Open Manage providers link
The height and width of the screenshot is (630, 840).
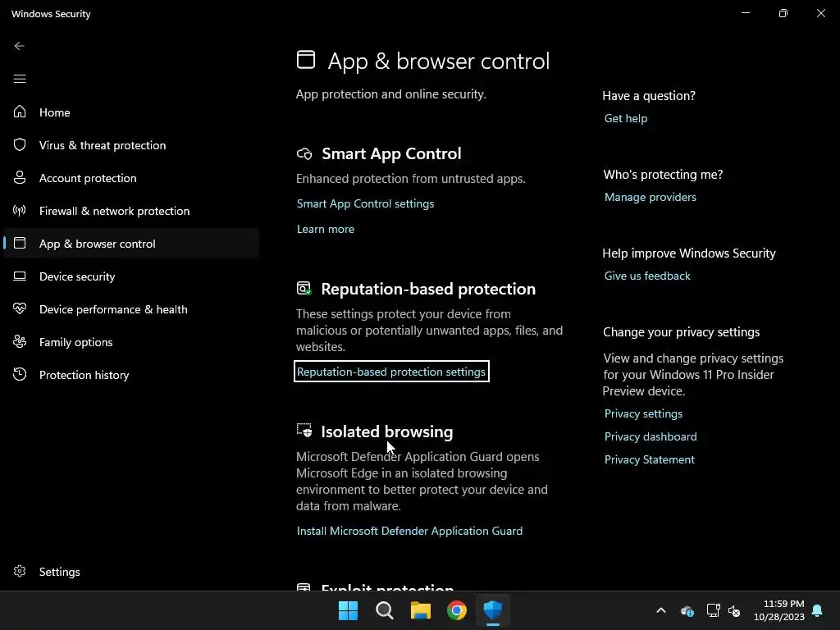[x=650, y=197]
